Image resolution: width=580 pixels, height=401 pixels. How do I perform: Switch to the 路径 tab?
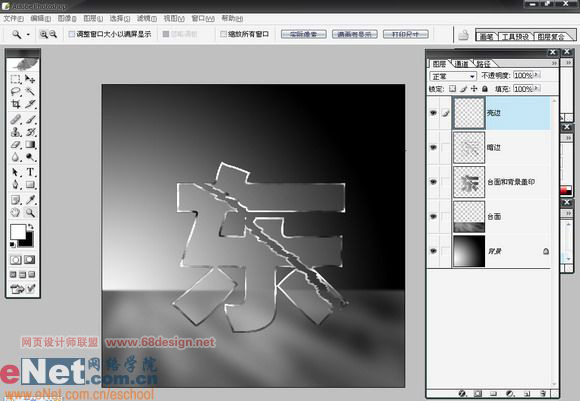(x=483, y=64)
